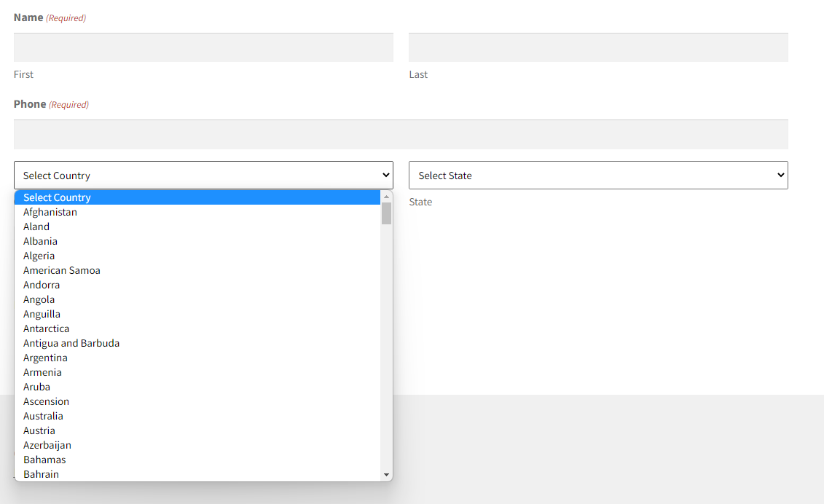Select Albania from the country list
This screenshot has width=824, height=504.
point(197,241)
